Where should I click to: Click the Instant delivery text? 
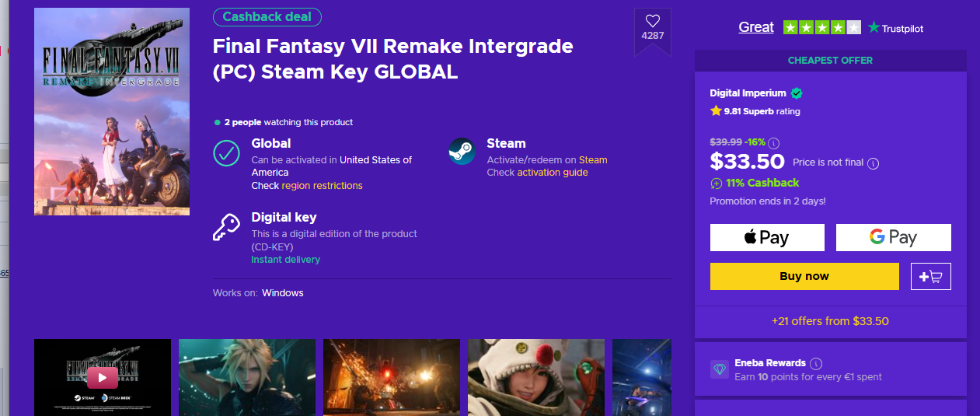[x=285, y=260]
